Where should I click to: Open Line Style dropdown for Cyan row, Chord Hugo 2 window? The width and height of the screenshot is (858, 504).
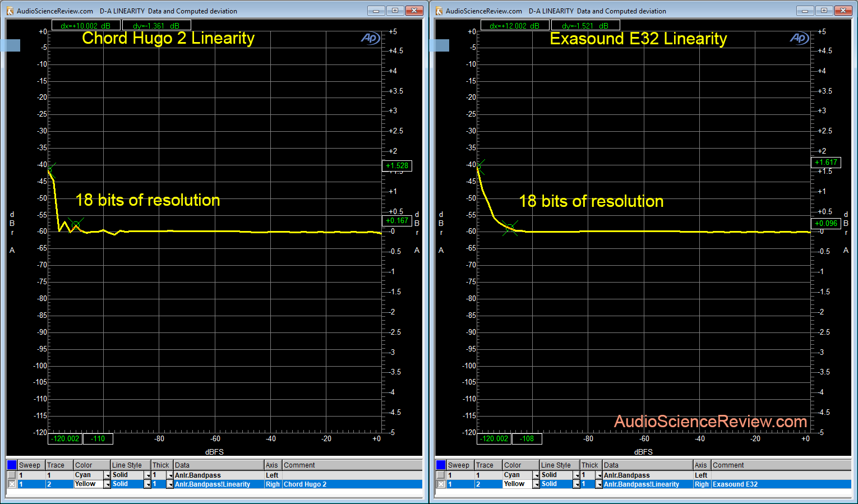[x=147, y=475]
